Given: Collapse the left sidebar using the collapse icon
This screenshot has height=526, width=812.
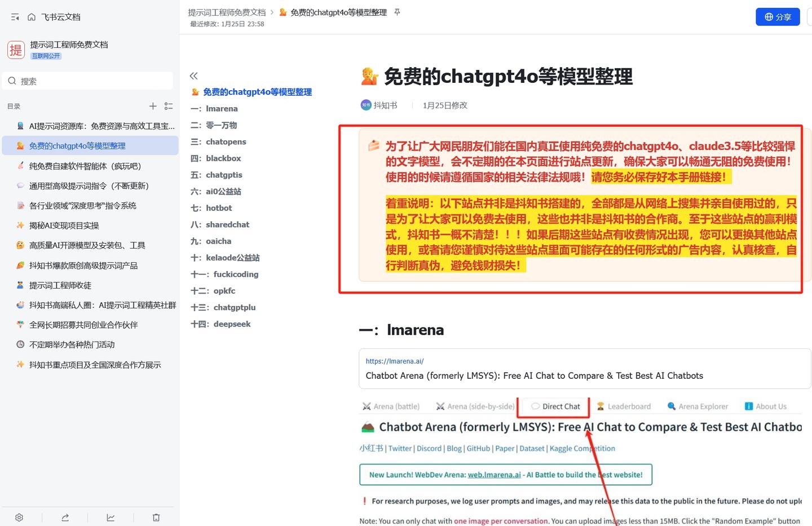Looking at the screenshot, I should pyautogui.click(x=14, y=16).
